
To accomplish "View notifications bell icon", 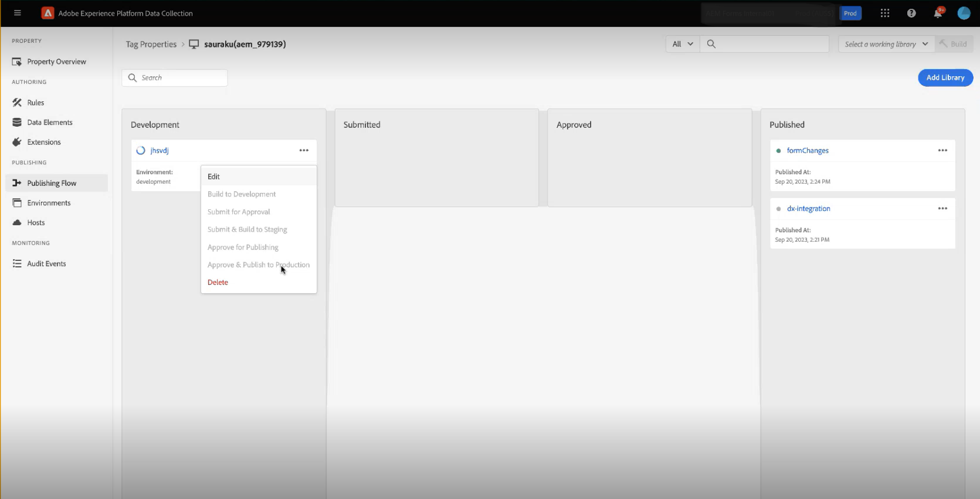I will tap(938, 13).
